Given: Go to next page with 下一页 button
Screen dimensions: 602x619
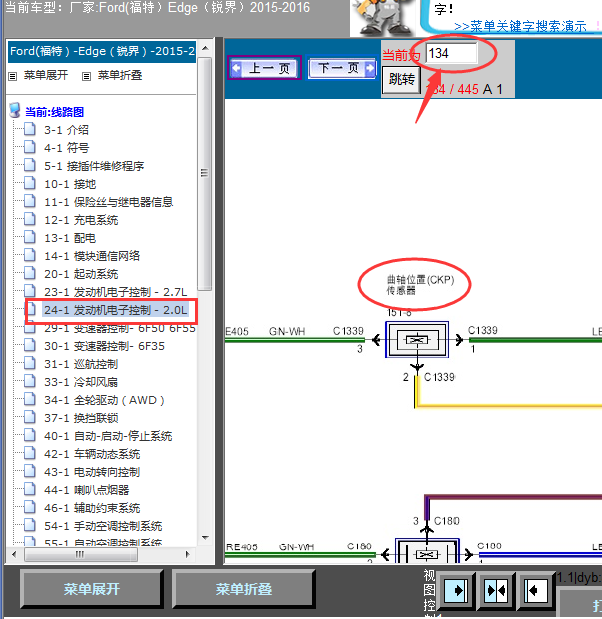Looking at the screenshot, I should (x=341, y=68).
